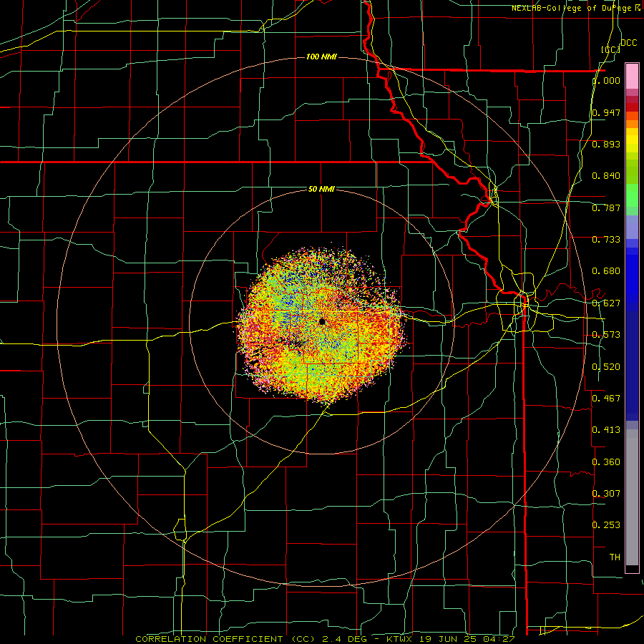
Task: Click the 100 NMI range ring label
Action: (x=321, y=57)
